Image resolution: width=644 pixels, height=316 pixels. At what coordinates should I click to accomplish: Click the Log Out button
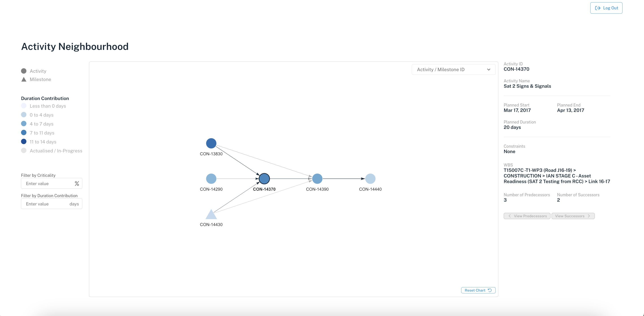pos(606,8)
